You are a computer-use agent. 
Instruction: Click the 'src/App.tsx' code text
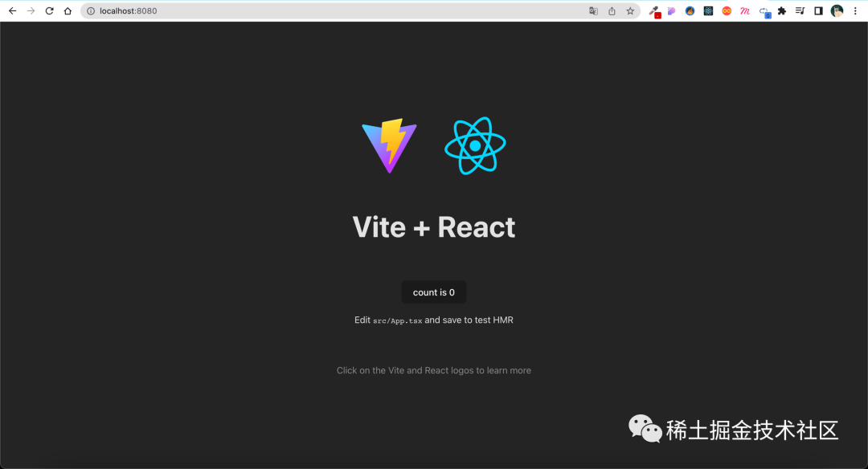click(x=398, y=320)
